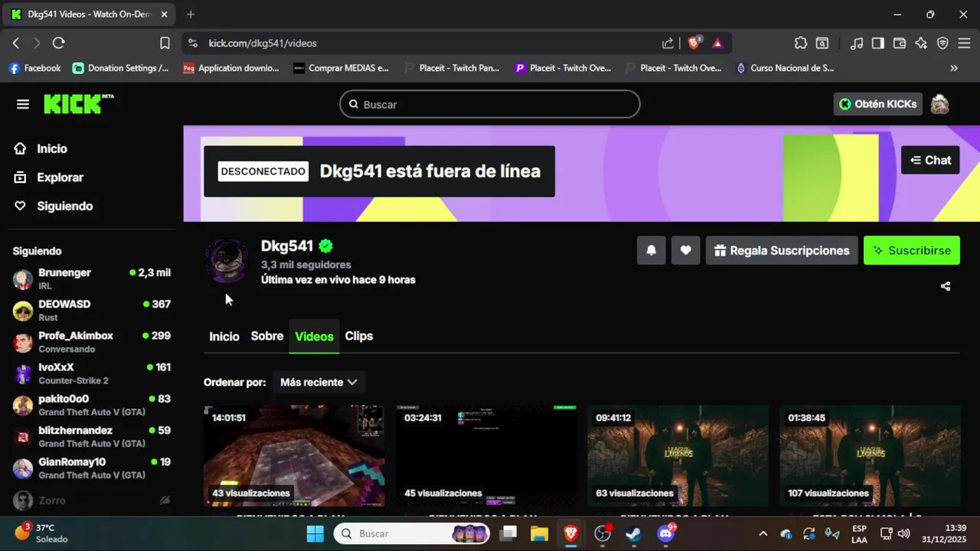Open Leo AI assistant icon

(x=921, y=43)
